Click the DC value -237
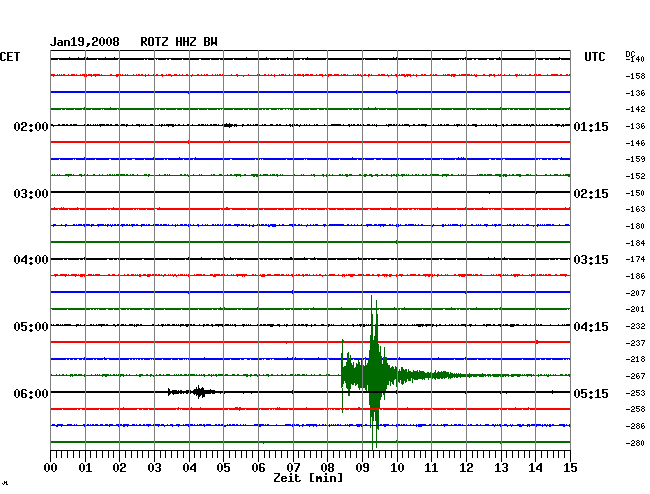The height and width of the screenshot is (494, 650). tap(635, 343)
